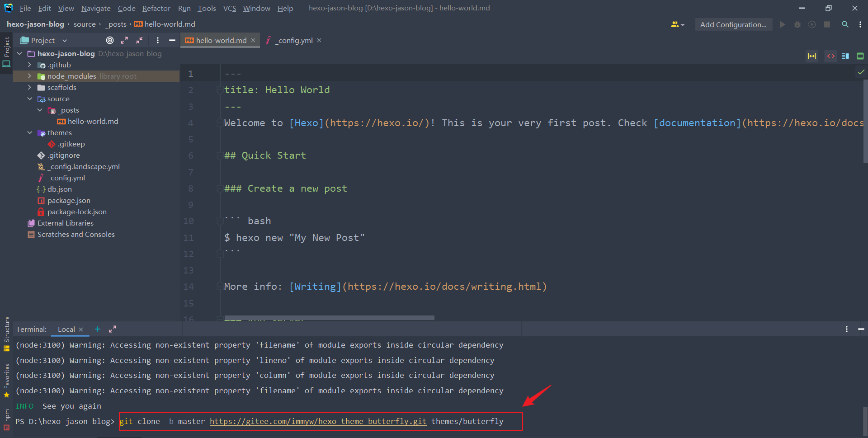Click Add Configuration button
Screen dimensions: 868x438
[x=733, y=24]
